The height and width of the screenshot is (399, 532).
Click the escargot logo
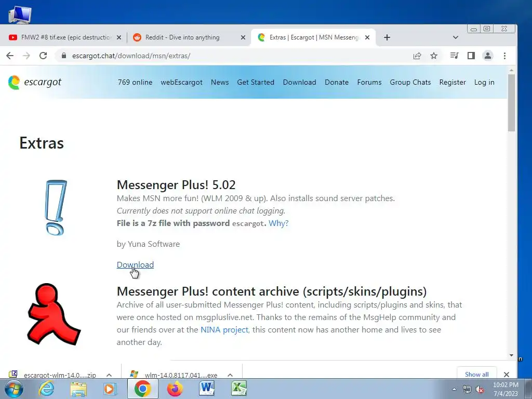pyautogui.click(x=35, y=82)
